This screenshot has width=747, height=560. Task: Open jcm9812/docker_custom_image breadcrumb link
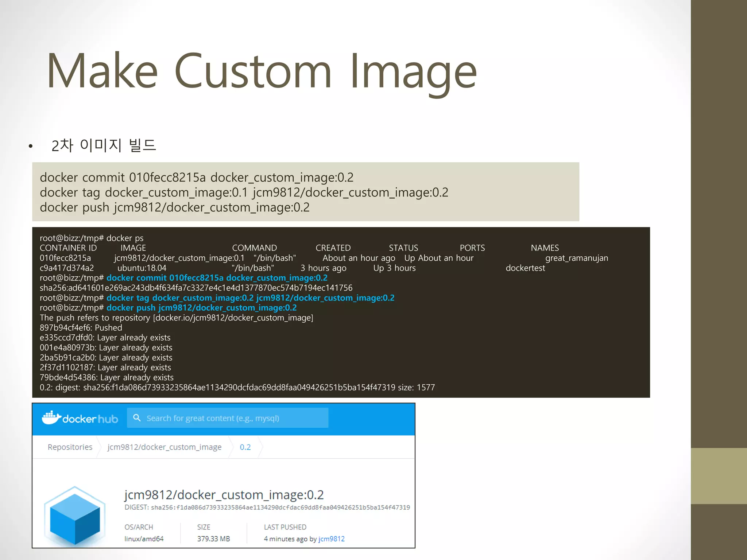[x=164, y=447]
